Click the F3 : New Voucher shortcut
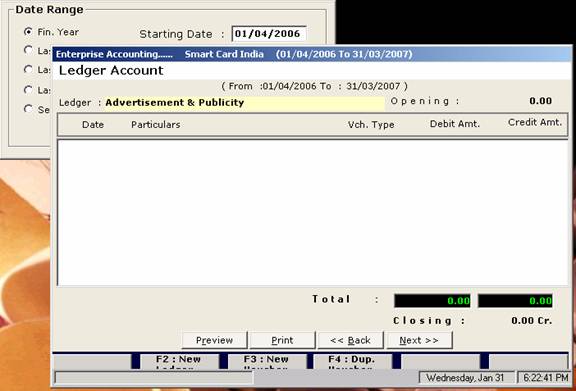 (267, 362)
